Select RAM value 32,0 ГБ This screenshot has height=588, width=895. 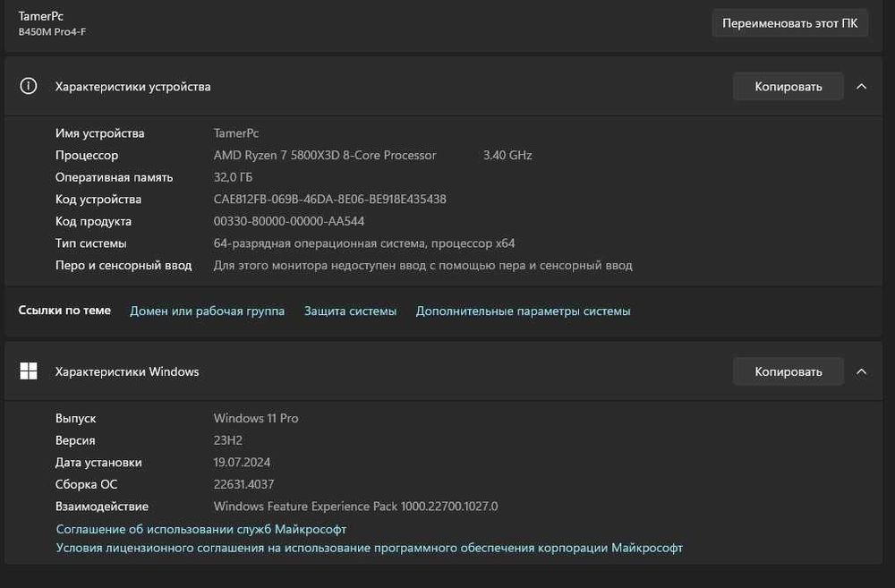click(233, 177)
